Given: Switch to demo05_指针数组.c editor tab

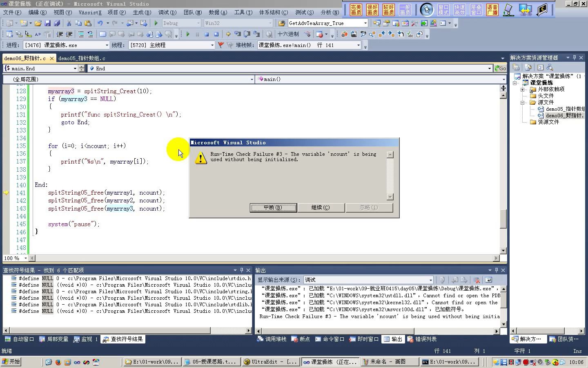Looking at the screenshot, I should point(82,58).
